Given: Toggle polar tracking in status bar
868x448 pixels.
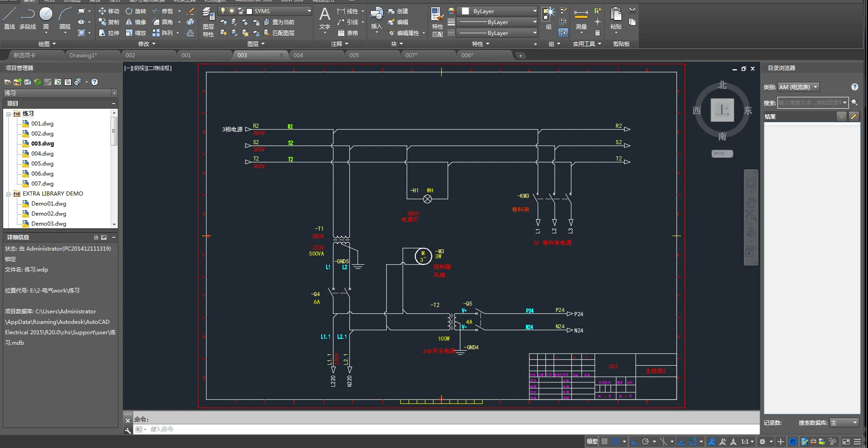Looking at the screenshot, I should click(x=646, y=441).
